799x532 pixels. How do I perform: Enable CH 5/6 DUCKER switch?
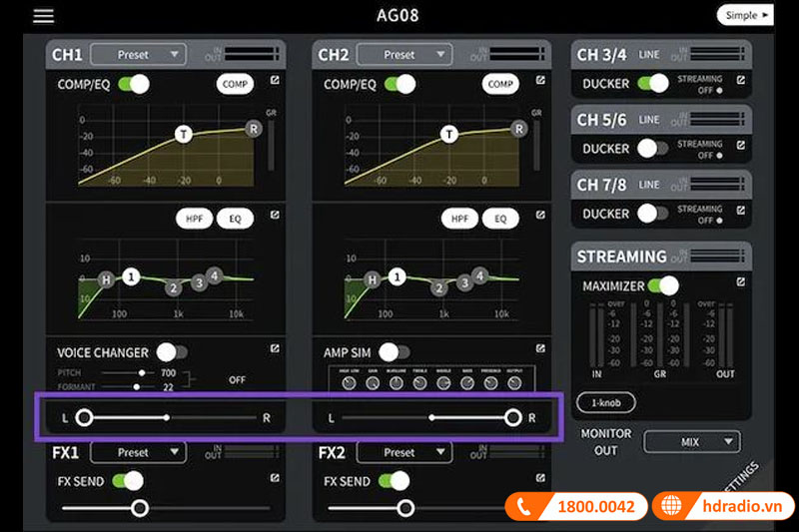[653, 148]
